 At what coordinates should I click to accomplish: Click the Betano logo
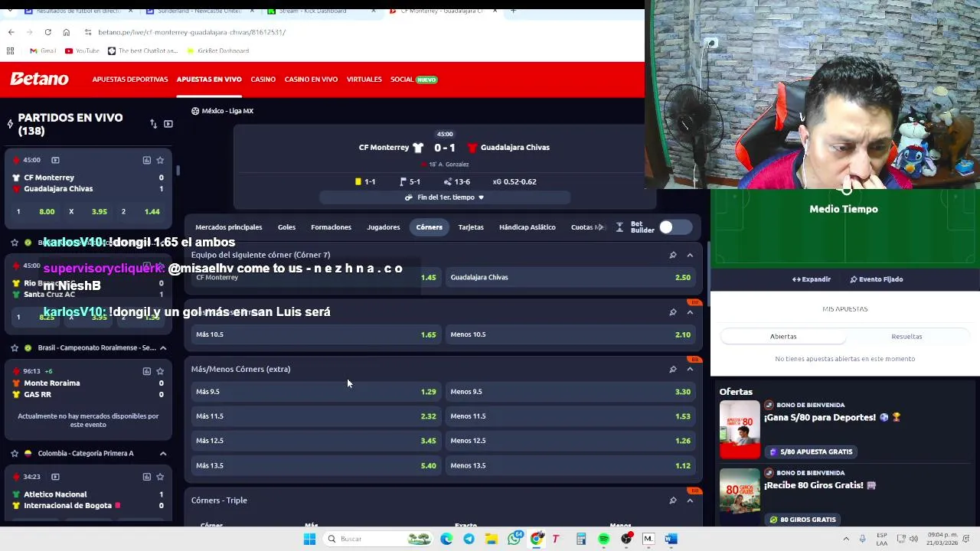[x=39, y=79]
